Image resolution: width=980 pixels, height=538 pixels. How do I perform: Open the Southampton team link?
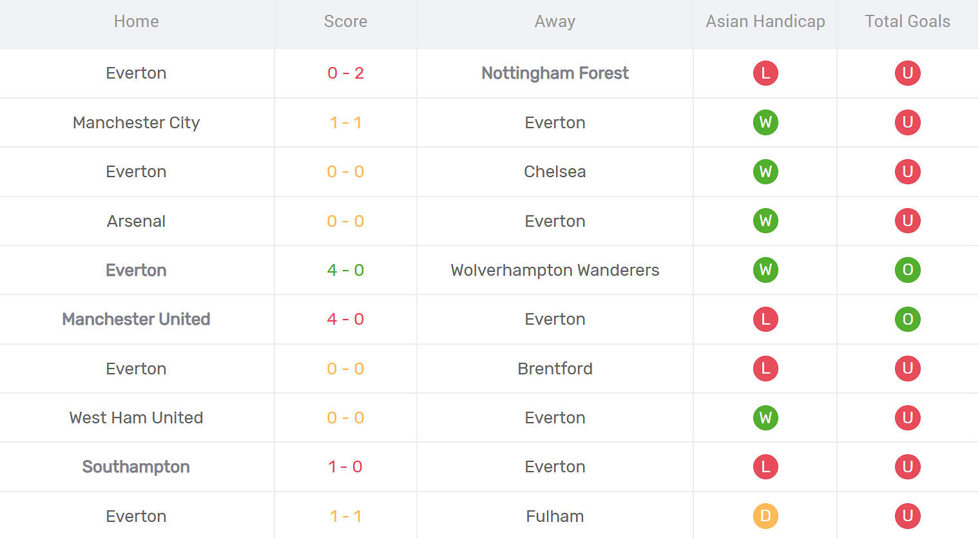click(136, 466)
